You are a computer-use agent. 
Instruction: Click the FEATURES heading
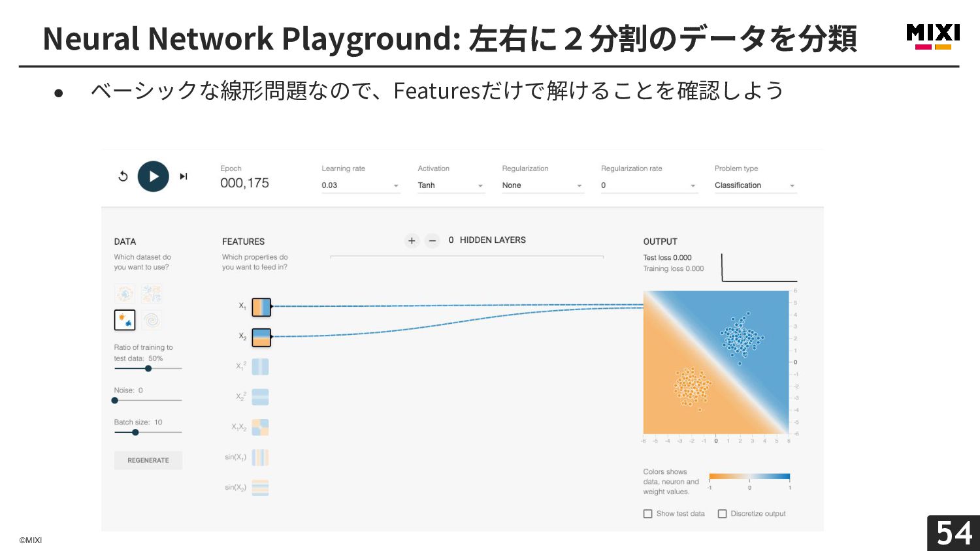pos(243,242)
